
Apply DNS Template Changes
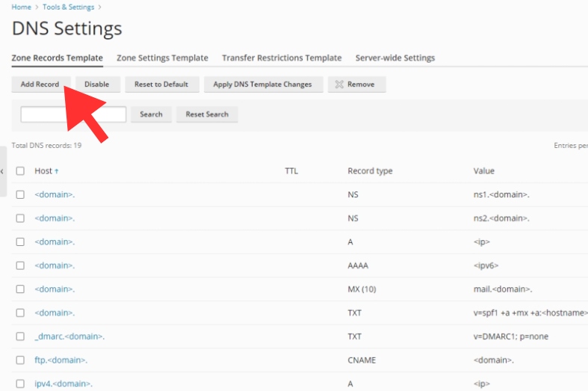coord(262,84)
